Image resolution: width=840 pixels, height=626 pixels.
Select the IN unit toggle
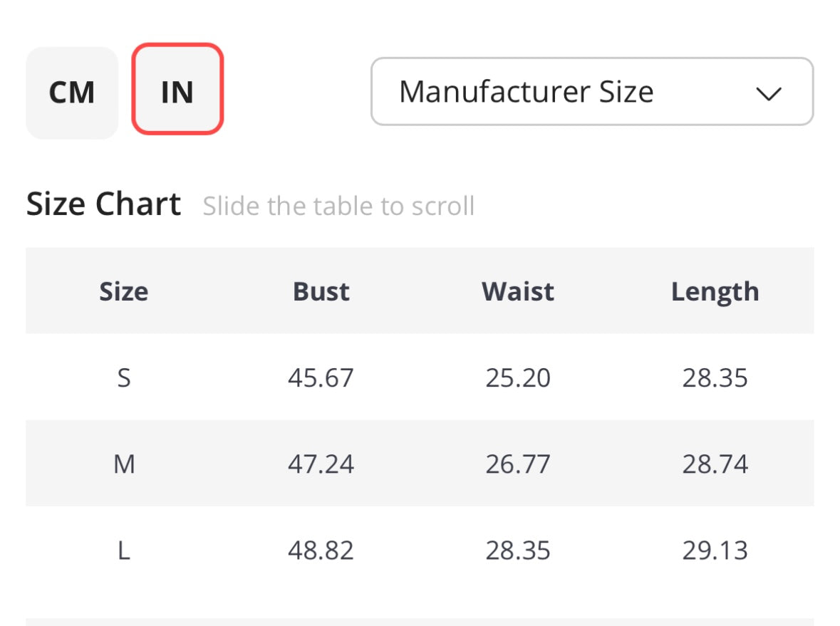177,90
